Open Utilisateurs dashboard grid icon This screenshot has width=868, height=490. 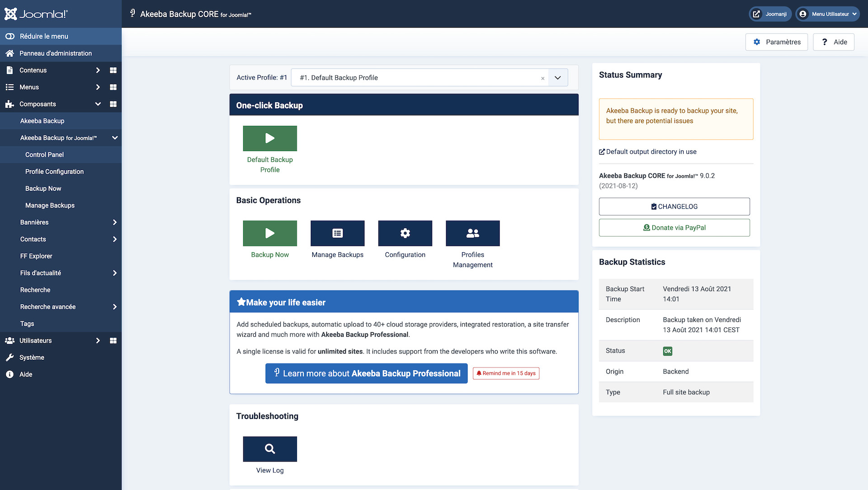click(x=113, y=340)
